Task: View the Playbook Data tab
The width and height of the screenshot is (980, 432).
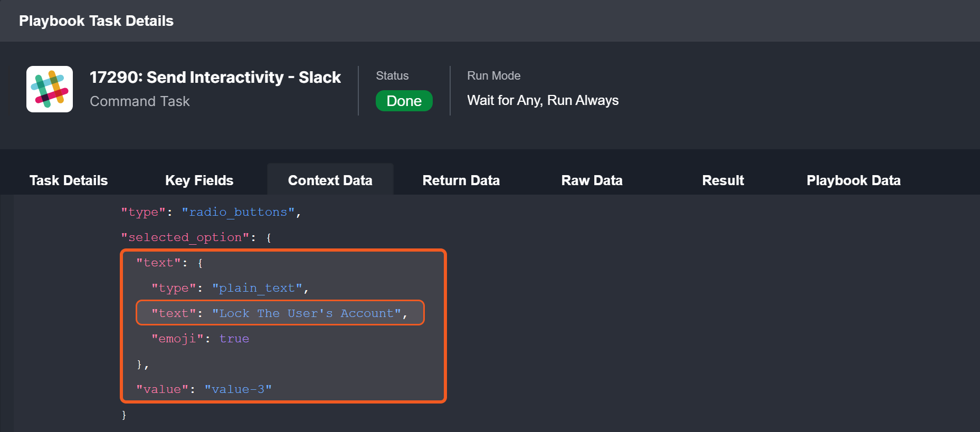Action: pyautogui.click(x=853, y=180)
